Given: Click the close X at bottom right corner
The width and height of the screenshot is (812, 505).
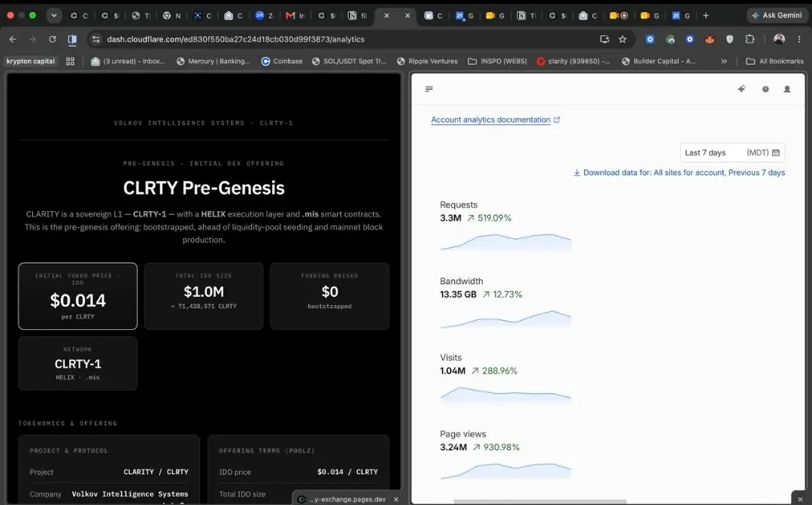Looking at the screenshot, I should (x=800, y=499).
